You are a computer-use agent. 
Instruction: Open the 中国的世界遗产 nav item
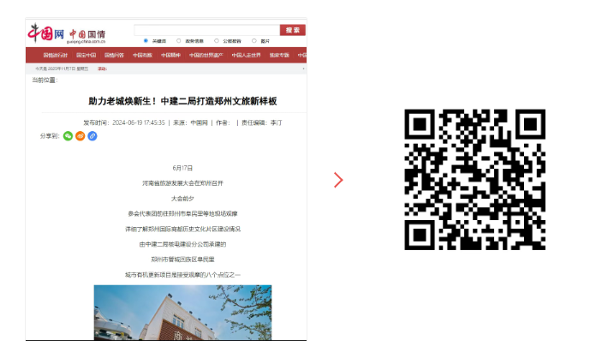[x=206, y=55]
